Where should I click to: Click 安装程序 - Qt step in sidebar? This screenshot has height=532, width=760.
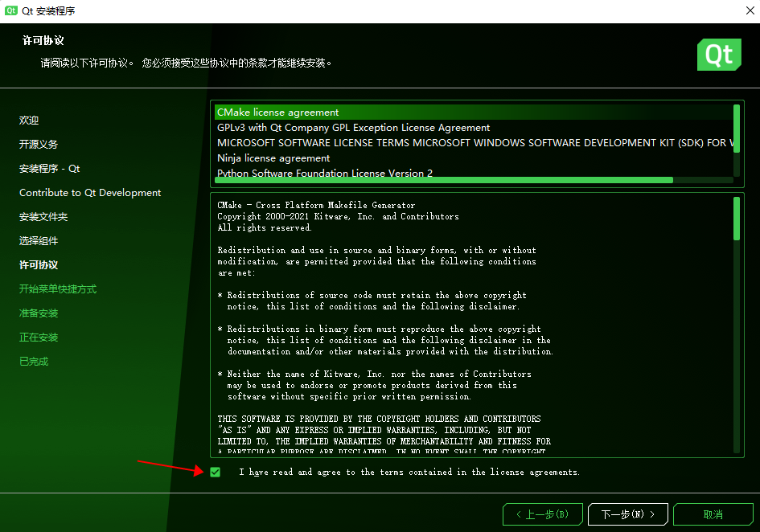[x=49, y=169]
